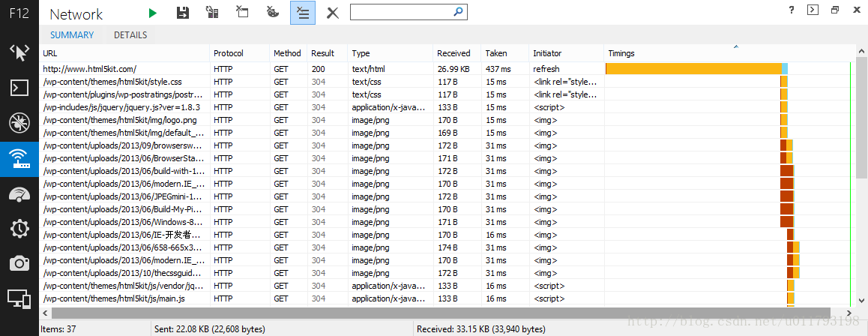Select the 2013/10/thecssguid... request
The width and height of the screenshot is (868, 336).
(x=446, y=273)
